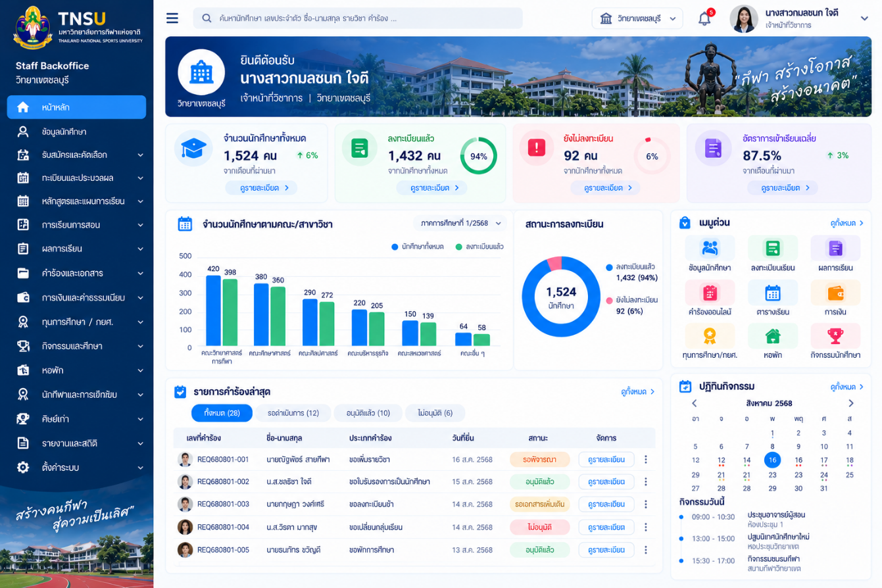Select the ทั้งหมด (28) tab

point(222,413)
